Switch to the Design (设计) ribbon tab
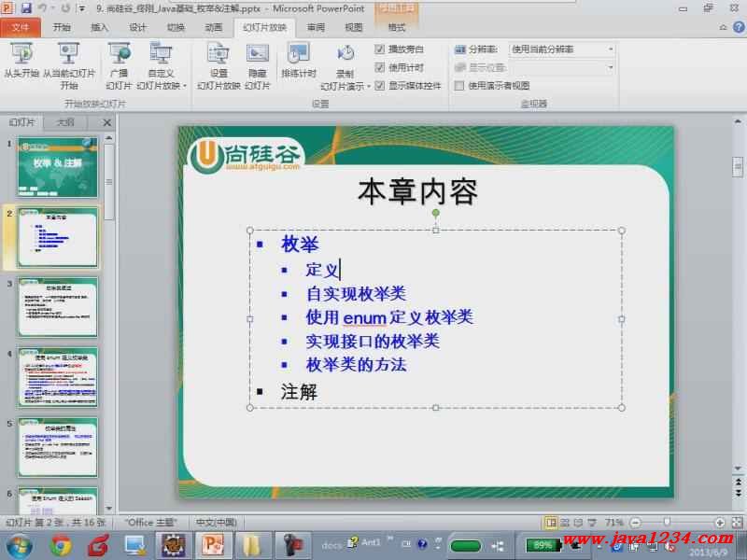Screen dimensions: 747x560 (137, 28)
